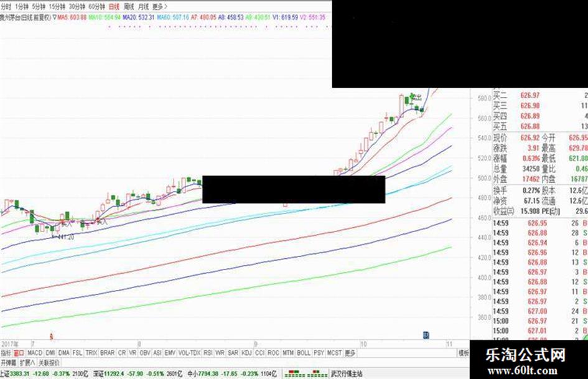The height and width of the screenshot is (379, 588).
Task: Click the 涨幅 0.63% change value
Action: [x=531, y=158]
